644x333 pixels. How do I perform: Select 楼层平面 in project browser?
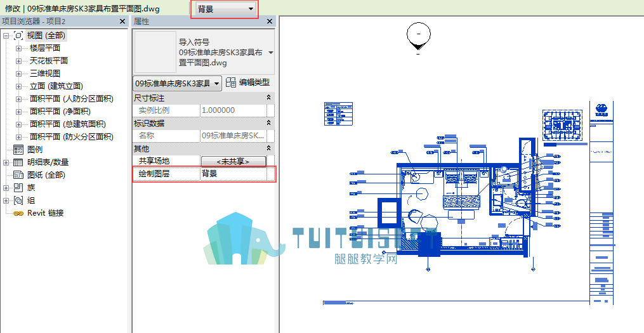(45, 48)
